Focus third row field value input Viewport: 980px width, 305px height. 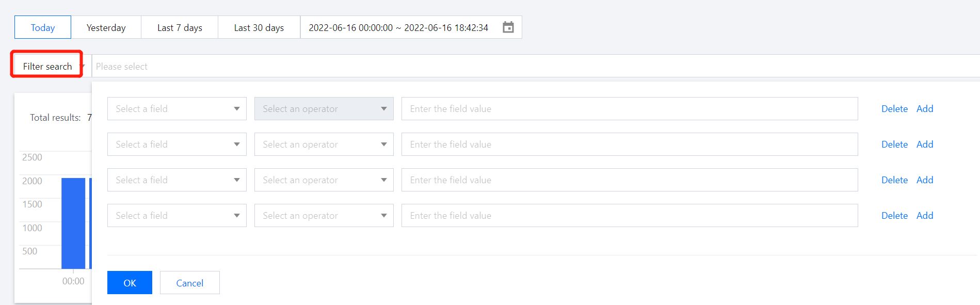(x=630, y=180)
